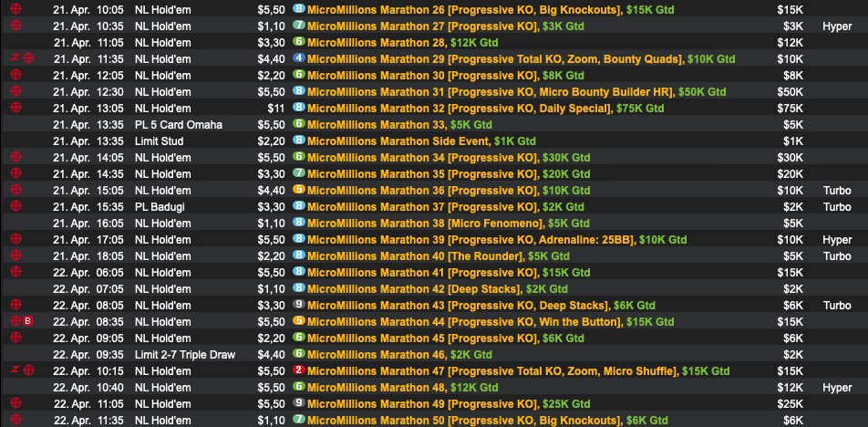Screen dimensions: 868x427
Task: Click Turbo speed label on Marathon 37 row
Action: (x=837, y=206)
